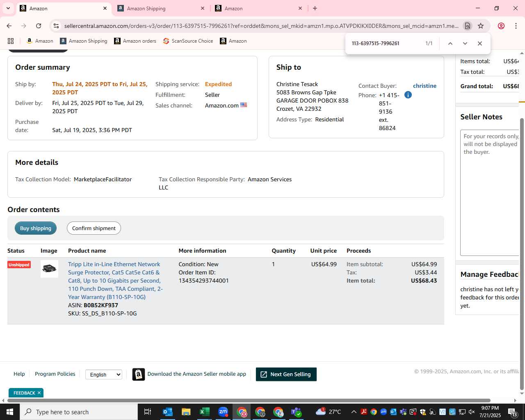Click the Windows search box

pyautogui.click(x=79, y=412)
